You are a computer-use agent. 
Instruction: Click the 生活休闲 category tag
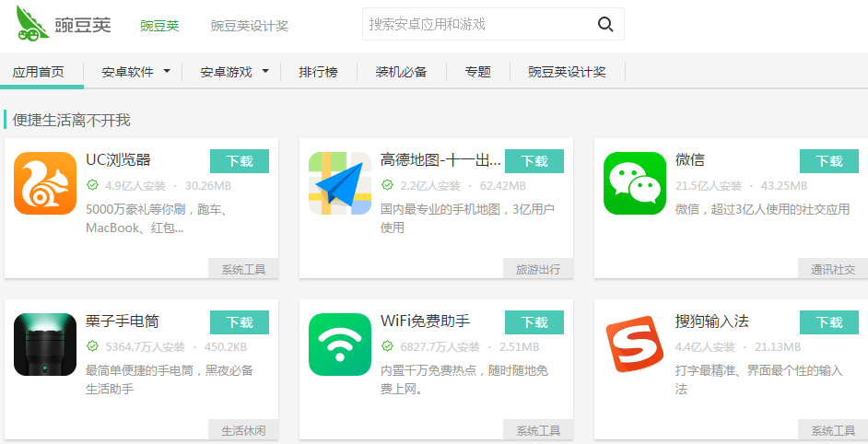[243, 430]
